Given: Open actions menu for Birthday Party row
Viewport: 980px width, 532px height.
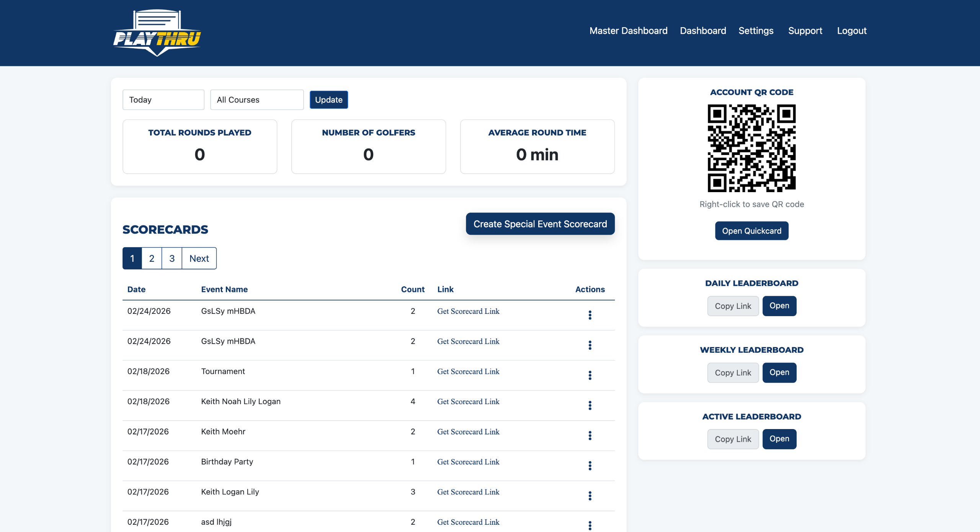Looking at the screenshot, I should coord(590,465).
